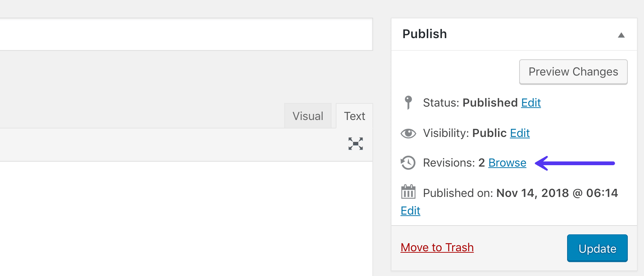Edit the published date

(410, 211)
